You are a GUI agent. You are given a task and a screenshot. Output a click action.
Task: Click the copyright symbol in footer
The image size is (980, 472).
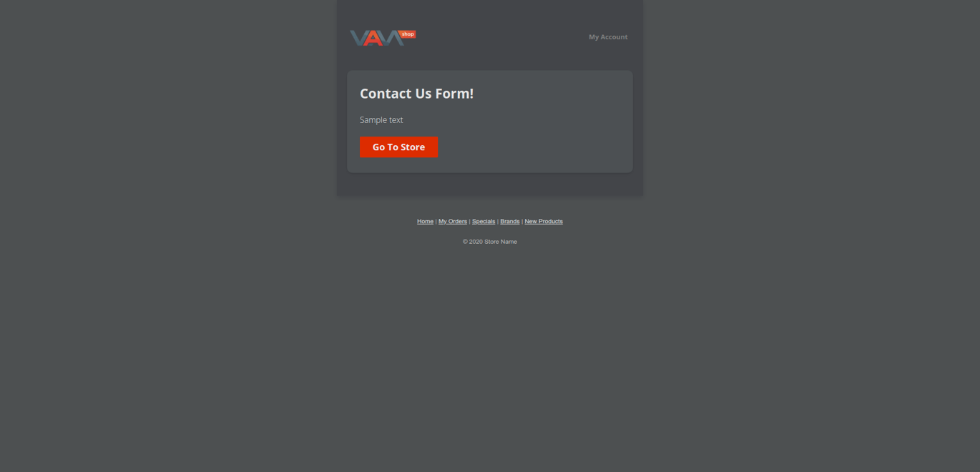[465, 242]
